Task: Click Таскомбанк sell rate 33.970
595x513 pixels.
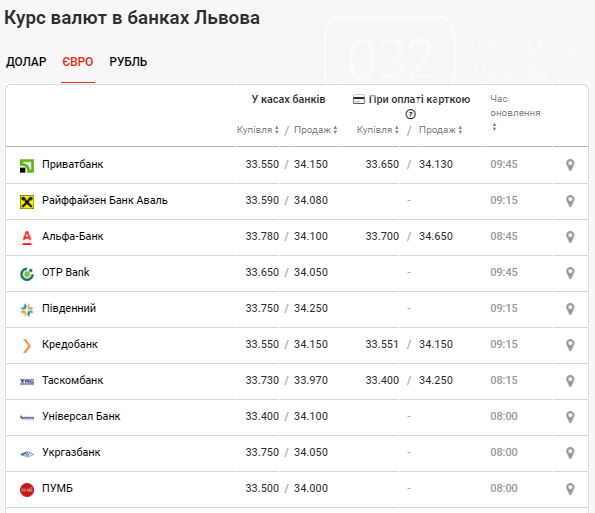Action: pos(311,381)
